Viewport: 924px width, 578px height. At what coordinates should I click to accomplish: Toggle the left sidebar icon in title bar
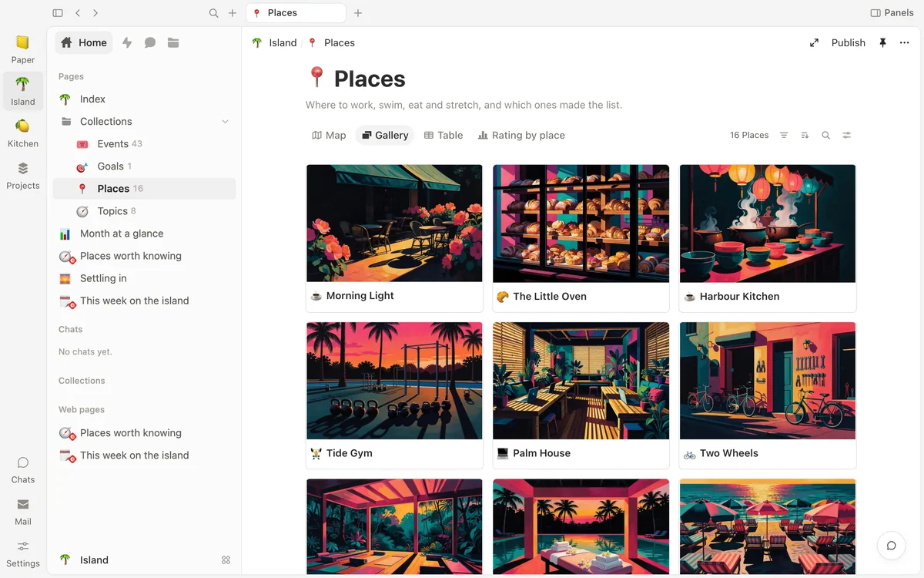(58, 13)
